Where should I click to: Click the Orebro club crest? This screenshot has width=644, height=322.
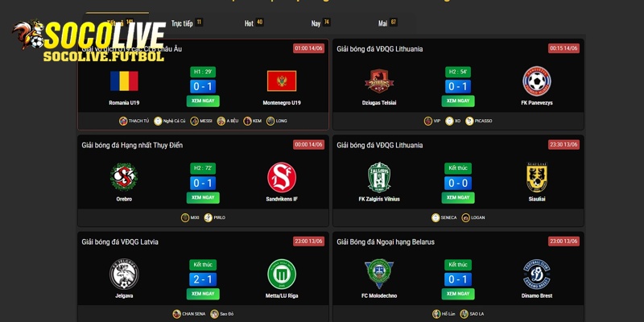(124, 177)
